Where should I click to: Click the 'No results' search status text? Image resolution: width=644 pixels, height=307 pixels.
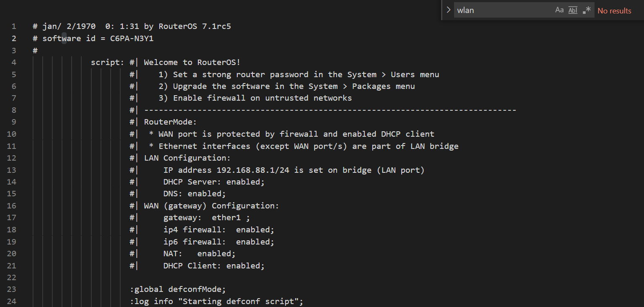click(614, 10)
